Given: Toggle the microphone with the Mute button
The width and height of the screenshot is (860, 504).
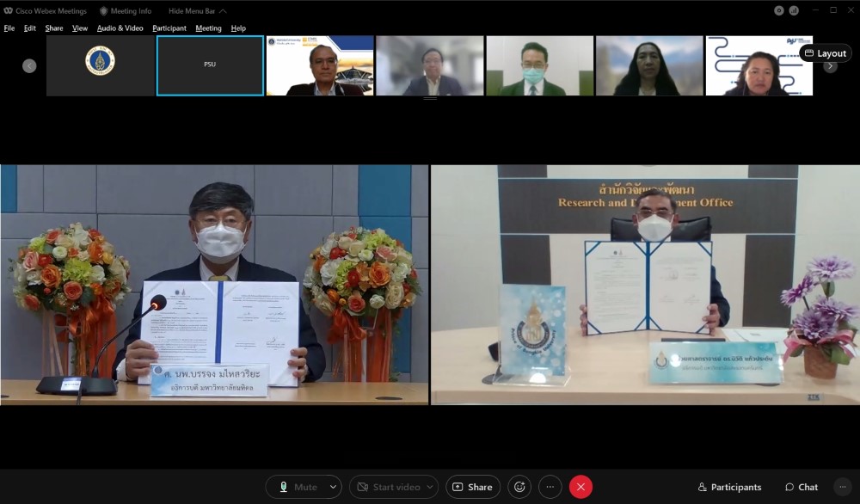Looking at the screenshot, I should point(296,487).
